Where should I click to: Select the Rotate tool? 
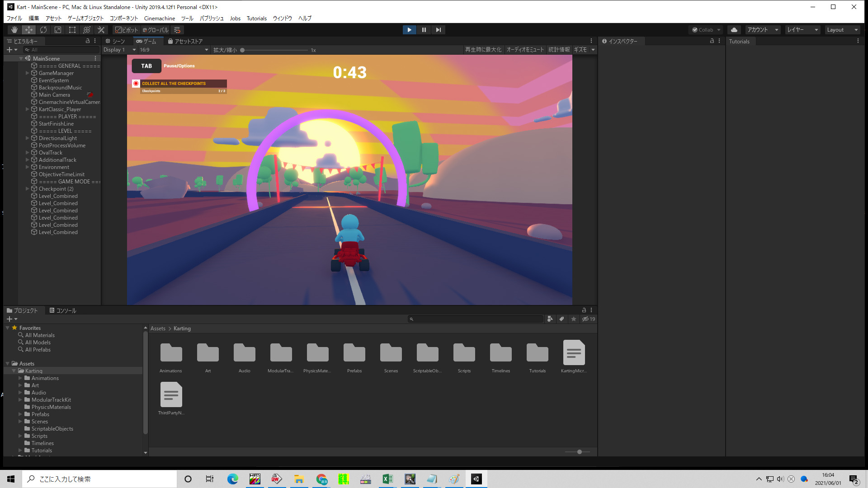point(43,30)
